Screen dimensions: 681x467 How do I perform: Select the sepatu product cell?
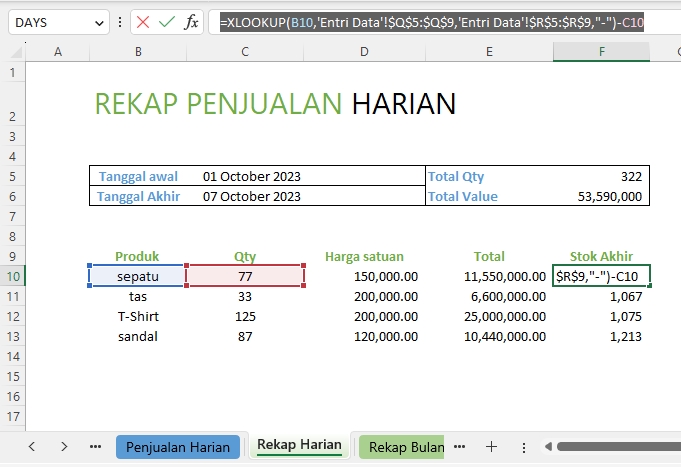pyautogui.click(x=138, y=276)
